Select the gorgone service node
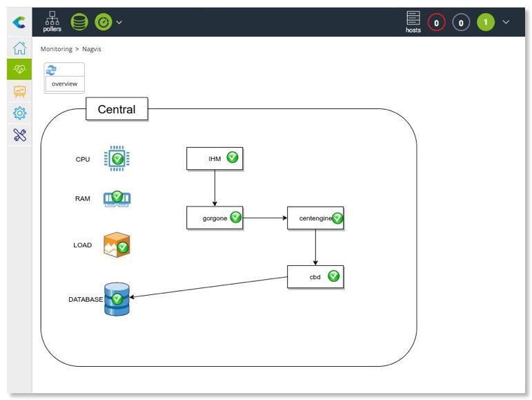The image size is (532, 400). (x=215, y=218)
